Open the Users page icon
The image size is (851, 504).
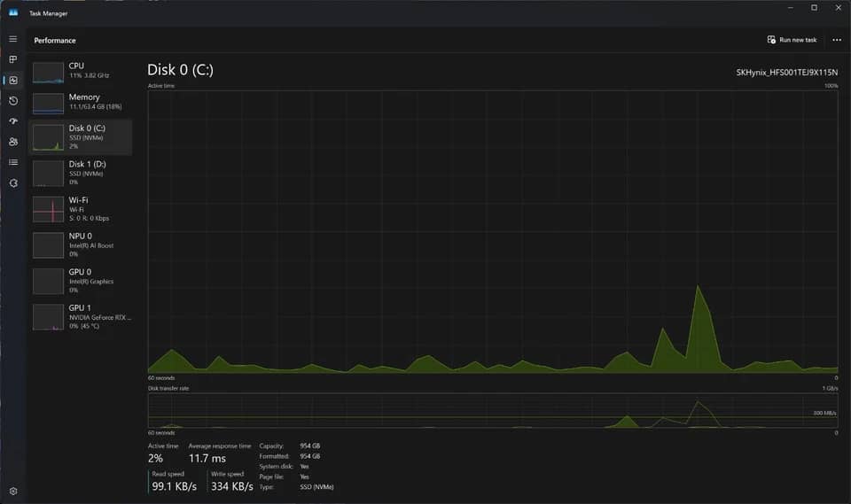click(13, 142)
